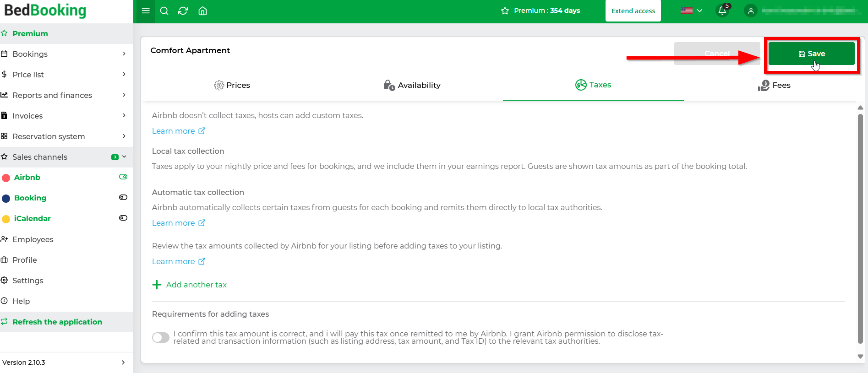Click the external link icon after first Learn more
Viewport: 868px width, 373px height.
202,131
